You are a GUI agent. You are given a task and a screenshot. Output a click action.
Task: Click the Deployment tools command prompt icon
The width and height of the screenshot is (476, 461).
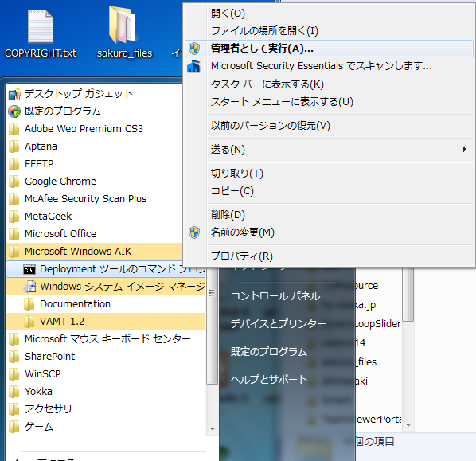point(29,269)
